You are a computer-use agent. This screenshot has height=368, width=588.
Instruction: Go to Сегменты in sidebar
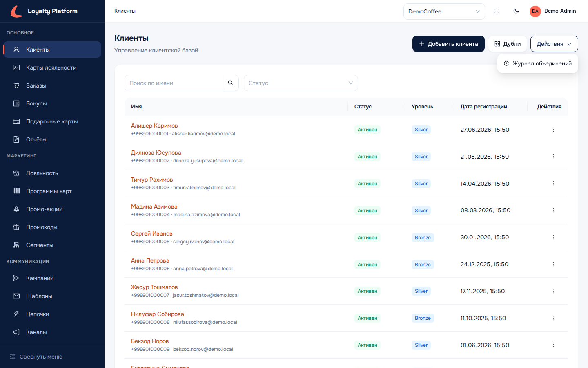[52, 245]
